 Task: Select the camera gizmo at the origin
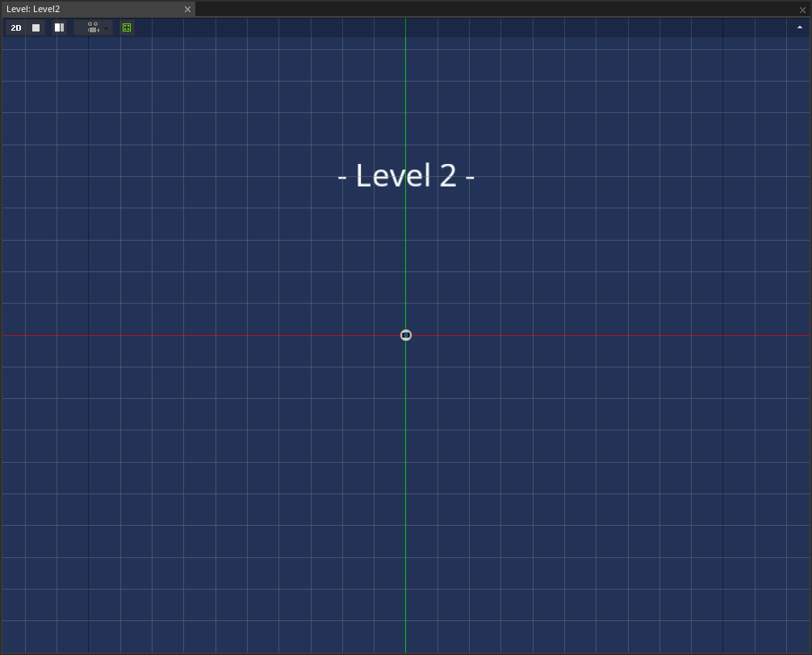point(406,335)
